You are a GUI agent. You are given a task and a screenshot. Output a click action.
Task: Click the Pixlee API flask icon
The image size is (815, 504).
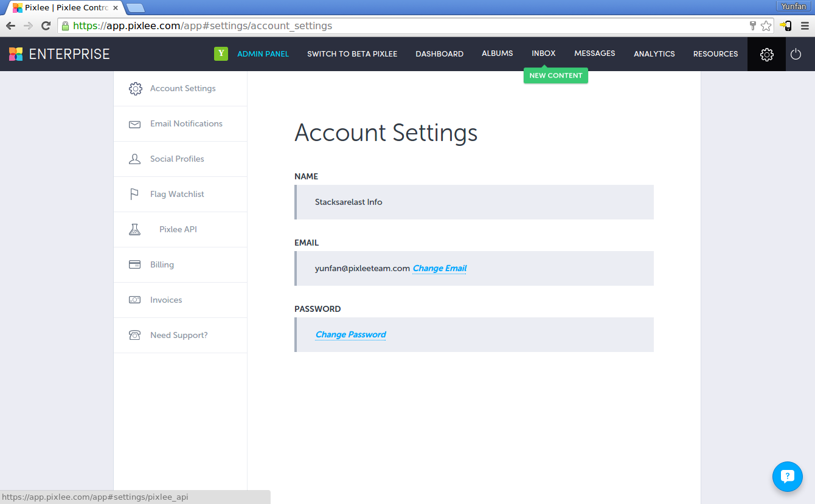135,230
